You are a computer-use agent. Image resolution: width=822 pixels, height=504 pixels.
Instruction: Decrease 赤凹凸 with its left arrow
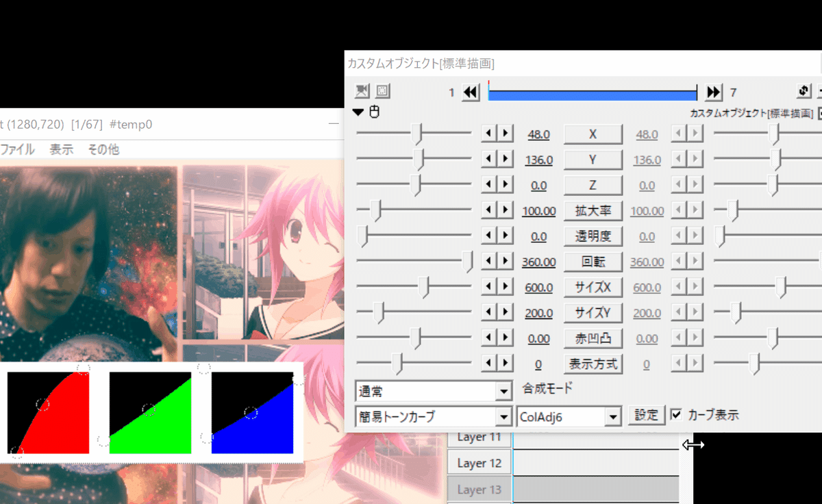(x=489, y=338)
